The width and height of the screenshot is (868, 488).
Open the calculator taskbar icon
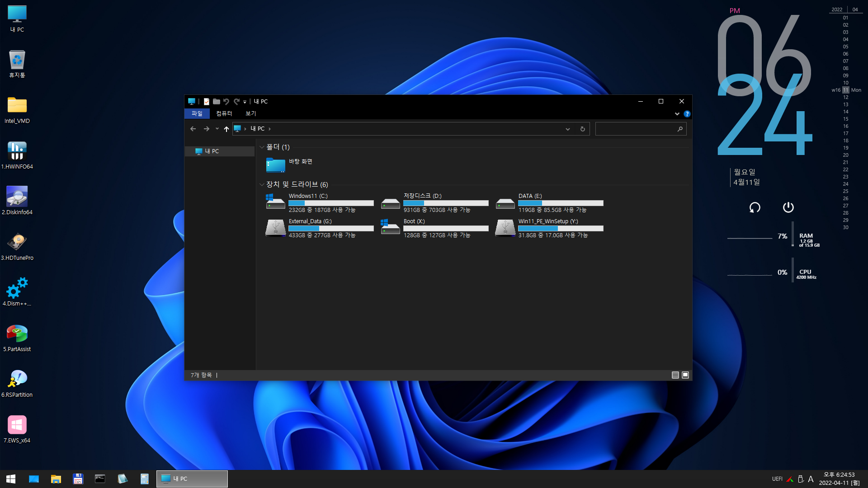coord(144,479)
